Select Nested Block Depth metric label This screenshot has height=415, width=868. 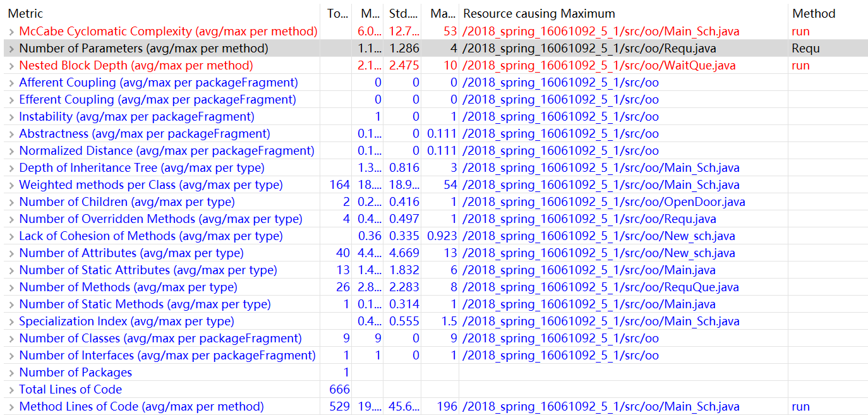(136, 66)
